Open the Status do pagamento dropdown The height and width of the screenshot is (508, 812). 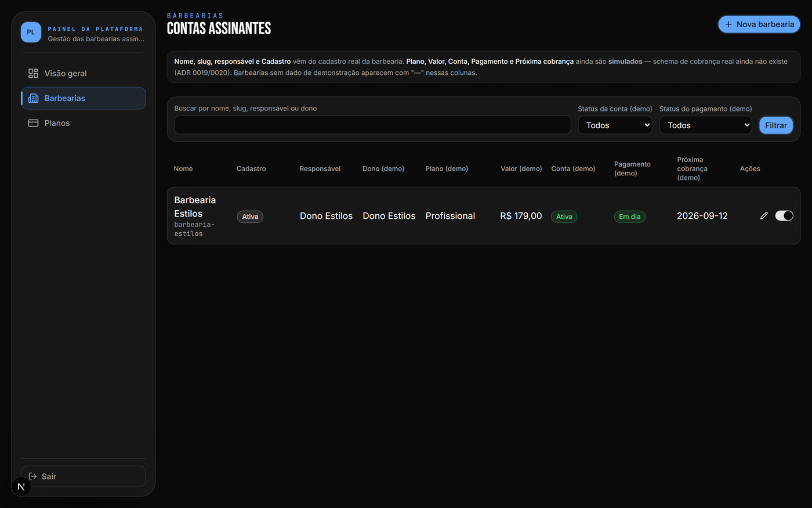point(705,125)
